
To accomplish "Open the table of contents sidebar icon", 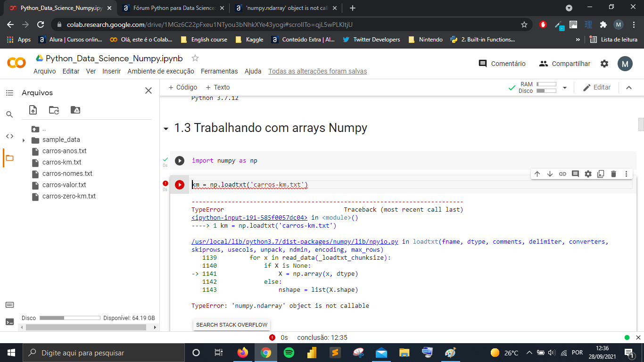I will click(x=9, y=93).
